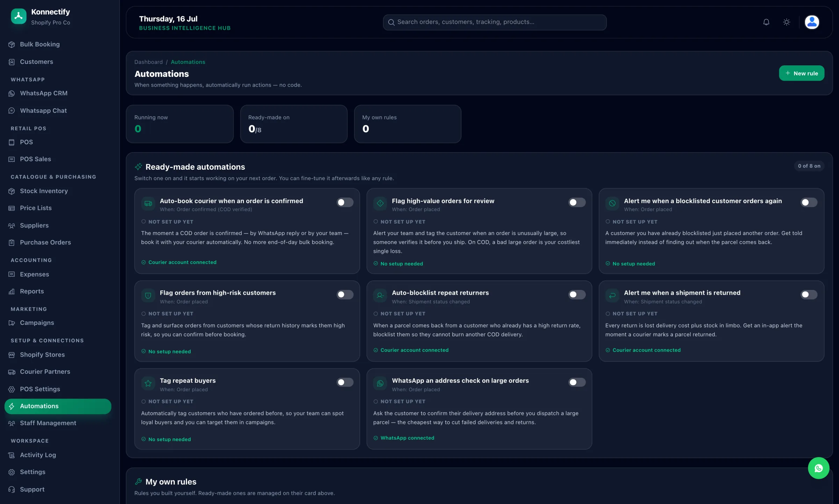The height and width of the screenshot is (504, 839).
Task: Go back via Dashboard breadcrumb
Action: click(x=149, y=62)
